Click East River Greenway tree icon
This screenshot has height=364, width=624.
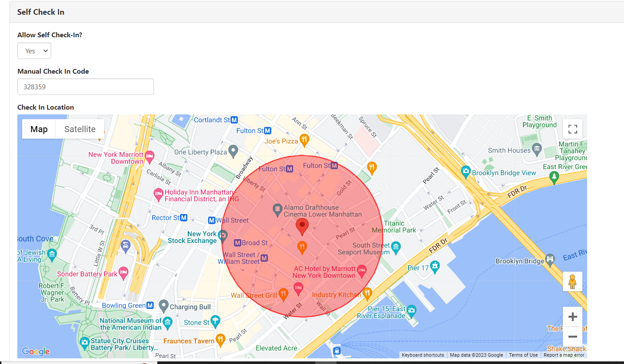(554, 177)
